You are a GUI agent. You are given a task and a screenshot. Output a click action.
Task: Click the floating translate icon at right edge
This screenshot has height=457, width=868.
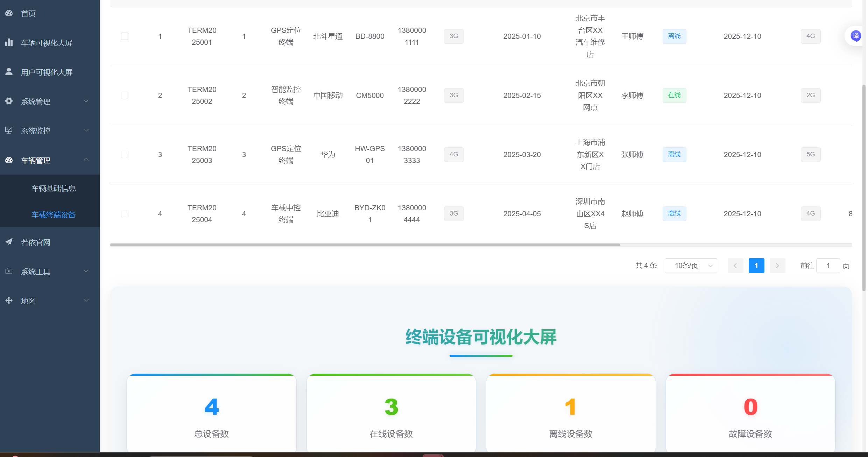(856, 36)
